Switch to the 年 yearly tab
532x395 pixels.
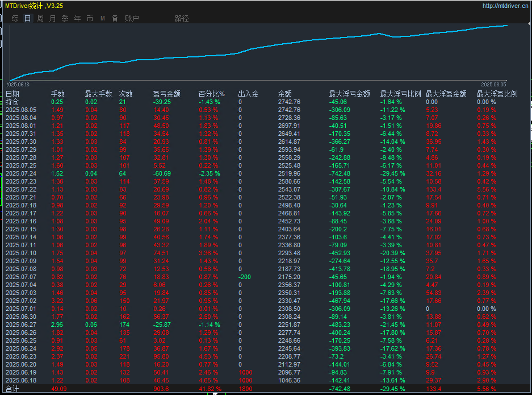tap(77, 18)
